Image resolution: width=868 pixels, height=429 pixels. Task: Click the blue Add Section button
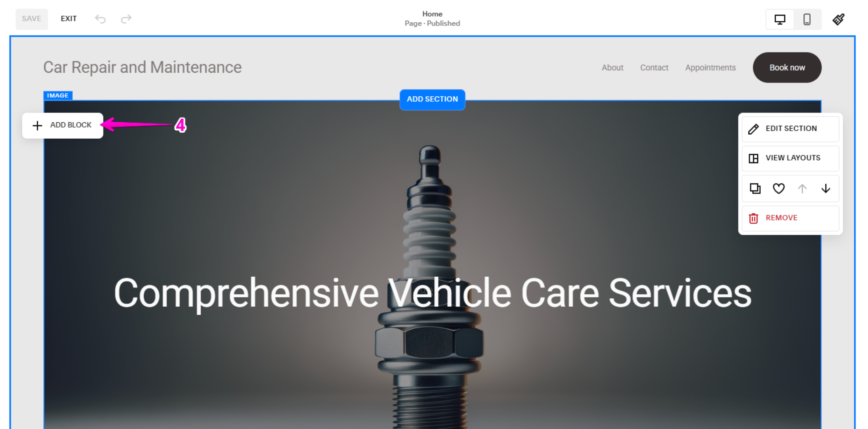(x=432, y=99)
